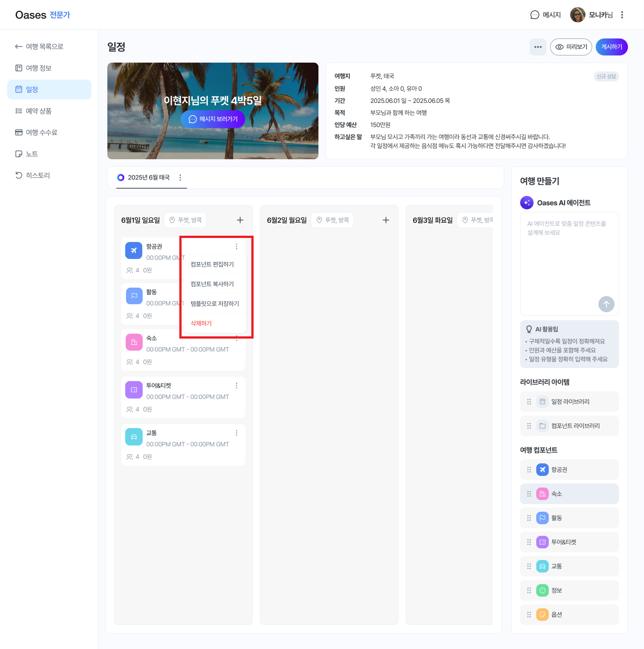This screenshot has height=649, width=644.
Task: Open the 투어&티켓 card options menu
Action: point(237,386)
